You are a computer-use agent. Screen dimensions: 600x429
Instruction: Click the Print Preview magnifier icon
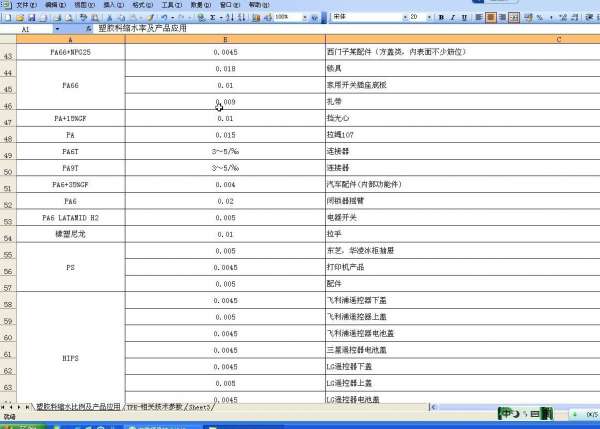point(69,17)
